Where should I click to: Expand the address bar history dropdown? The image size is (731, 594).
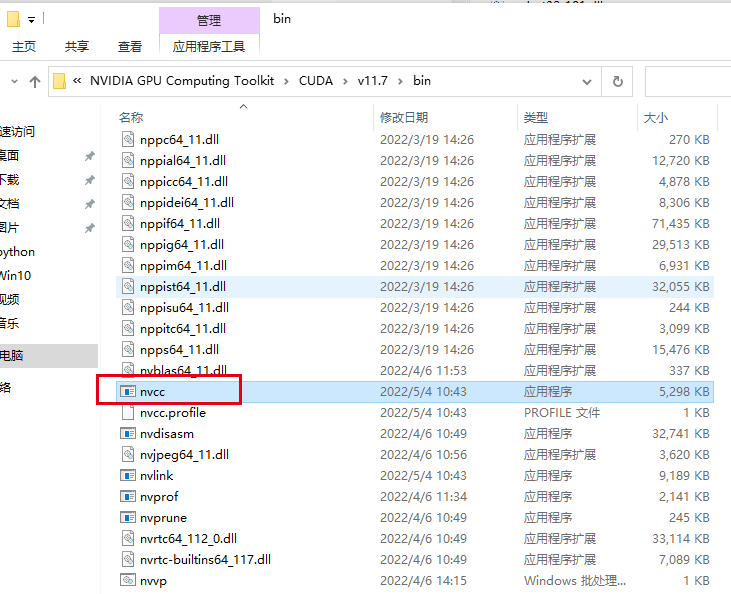[x=587, y=82]
